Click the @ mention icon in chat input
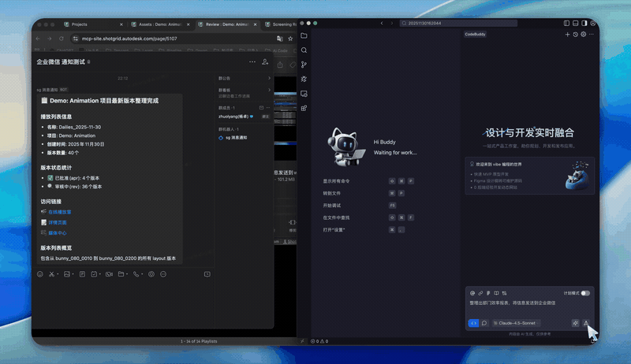 tap(472, 293)
